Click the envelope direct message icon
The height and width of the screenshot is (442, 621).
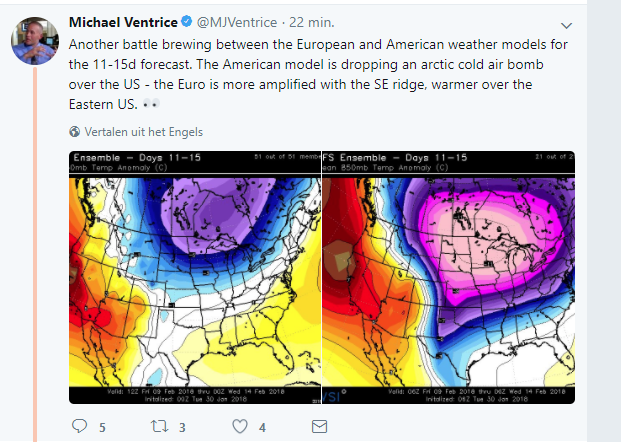pyautogui.click(x=319, y=427)
